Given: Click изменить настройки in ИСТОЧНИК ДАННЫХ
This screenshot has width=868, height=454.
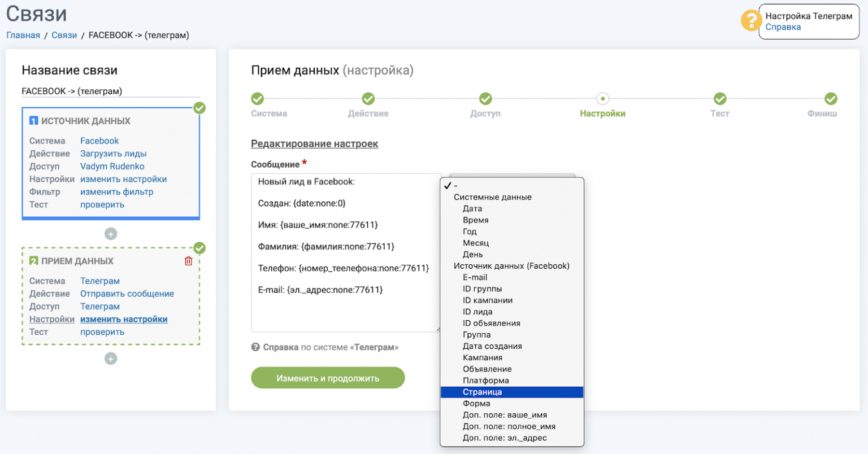Looking at the screenshot, I should pos(123,179).
